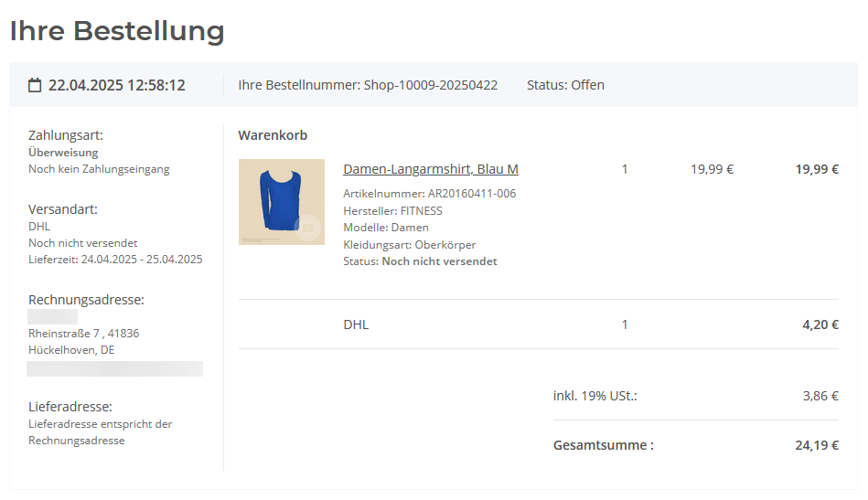Click the order number Shop-10009-20250422
The width and height of the screenshot is (868, 500).
(x=431, y=85)
